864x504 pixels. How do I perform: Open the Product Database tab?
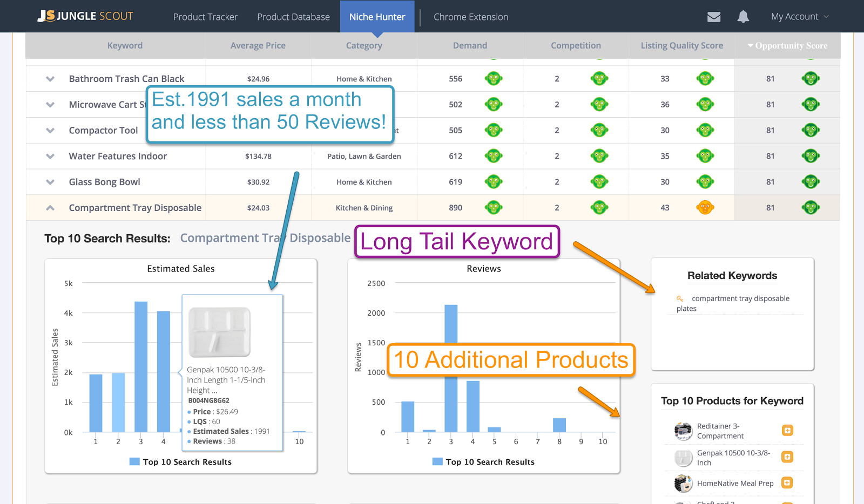[293, 17]
